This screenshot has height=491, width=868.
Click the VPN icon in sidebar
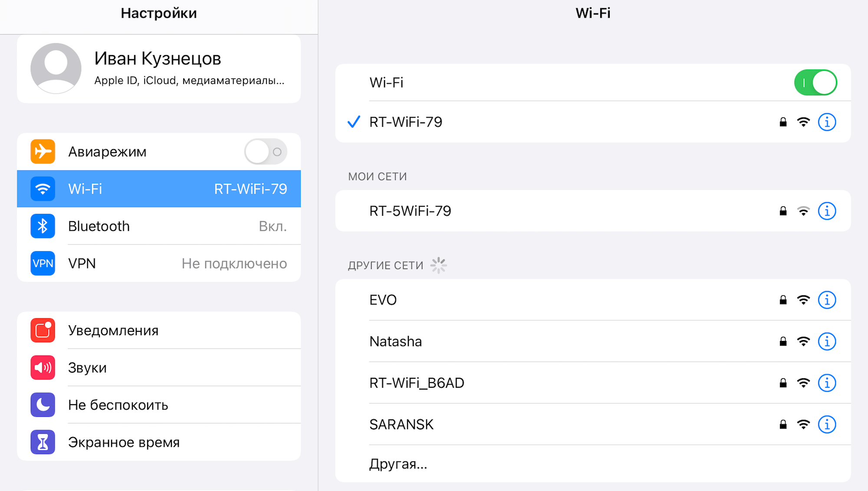pyautogui.click(x=43, y=263)
